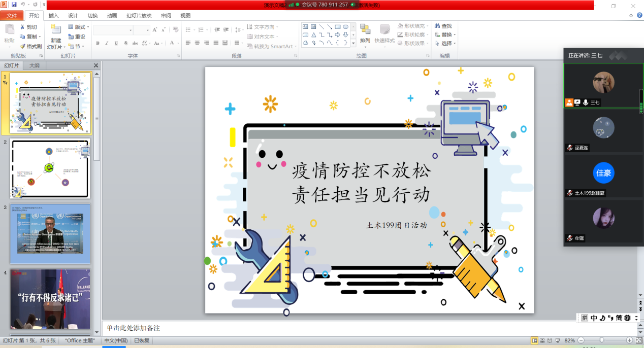The height and width of the screenshot is (348, 644).
Task: Expand the shapes gallery More arrow
Action: coord(353,43)
